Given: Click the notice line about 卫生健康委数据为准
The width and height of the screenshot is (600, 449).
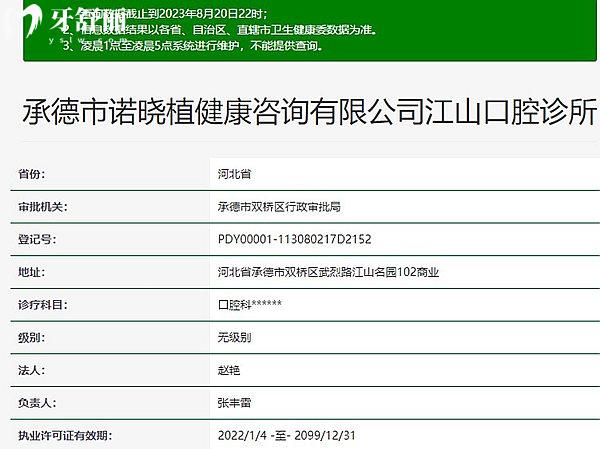Looking at the screenshot, I should (219, 30).
